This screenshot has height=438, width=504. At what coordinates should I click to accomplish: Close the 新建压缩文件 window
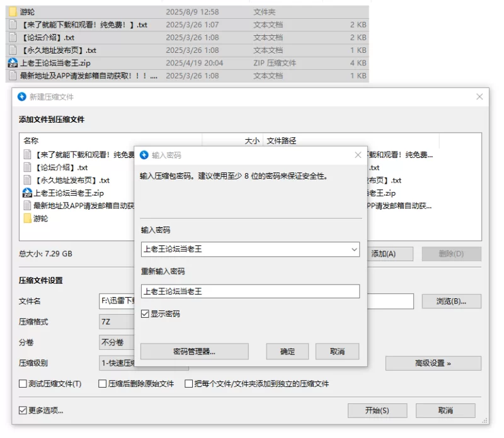point(479,97)
